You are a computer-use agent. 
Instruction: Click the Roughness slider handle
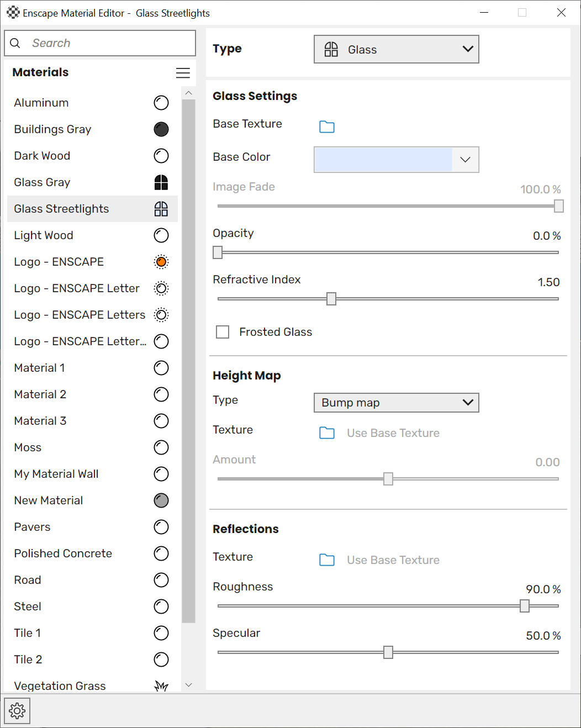coord(525,606)
